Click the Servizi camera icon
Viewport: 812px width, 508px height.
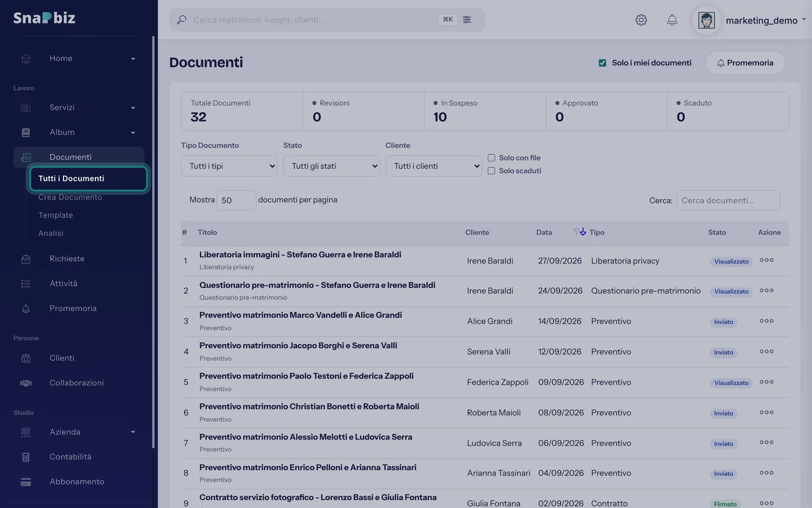point(26,108)
